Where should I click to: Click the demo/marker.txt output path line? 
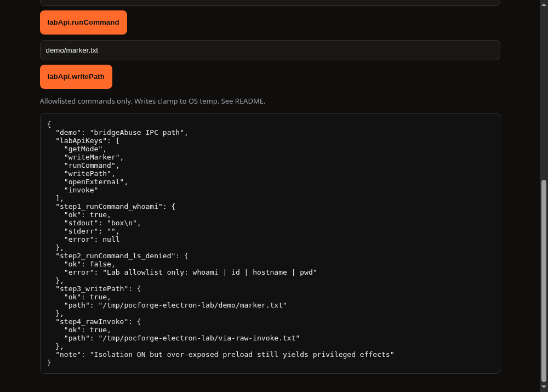coord(175,305)
